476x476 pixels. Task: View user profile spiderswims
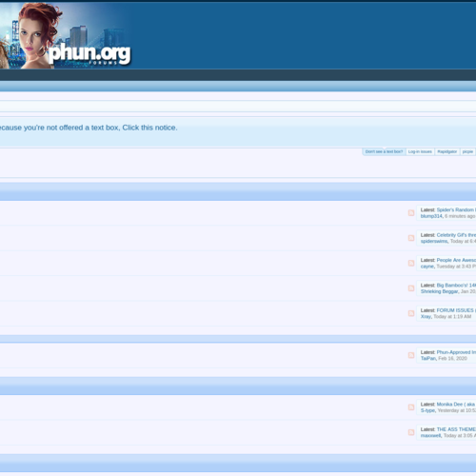434,241
